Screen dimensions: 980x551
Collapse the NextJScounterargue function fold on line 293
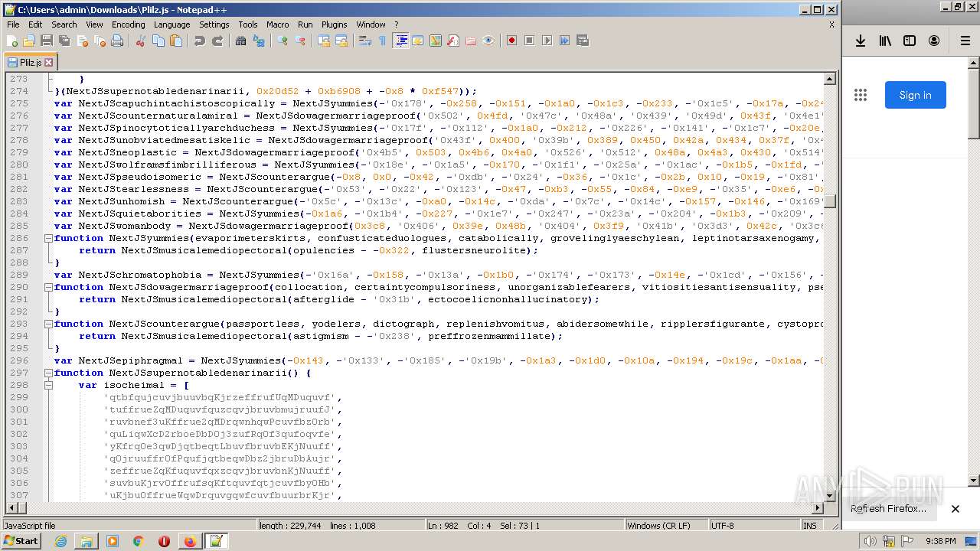pyautogui.click(x=48, y=324)
